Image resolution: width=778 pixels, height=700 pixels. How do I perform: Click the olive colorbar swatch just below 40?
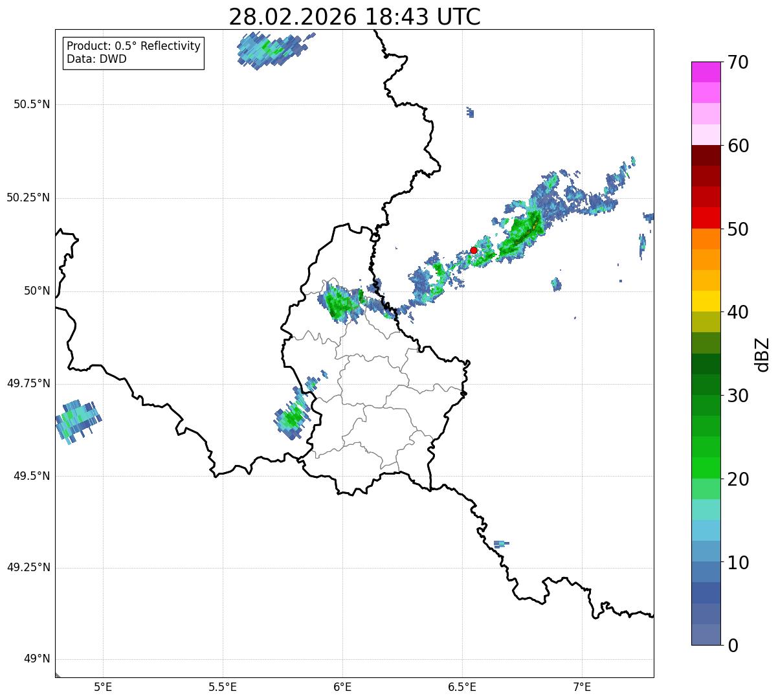706,322
